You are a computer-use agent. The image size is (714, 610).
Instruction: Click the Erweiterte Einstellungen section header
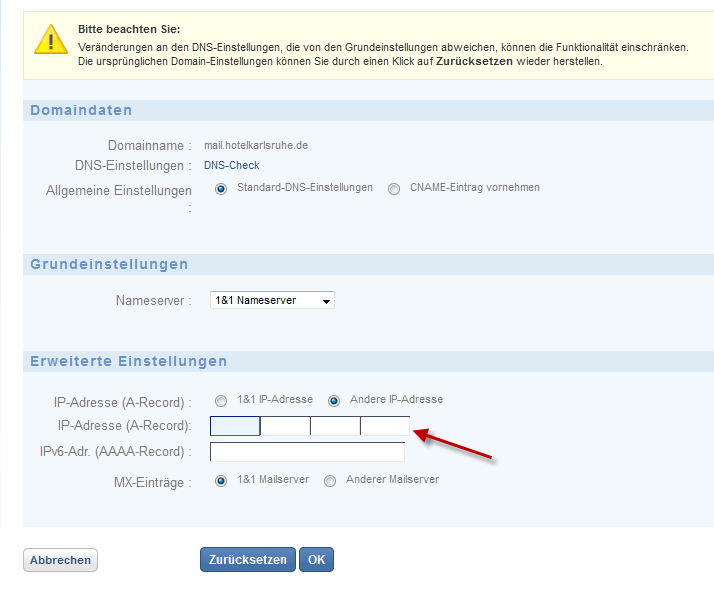pyautogui.click(x=129, y=361)
